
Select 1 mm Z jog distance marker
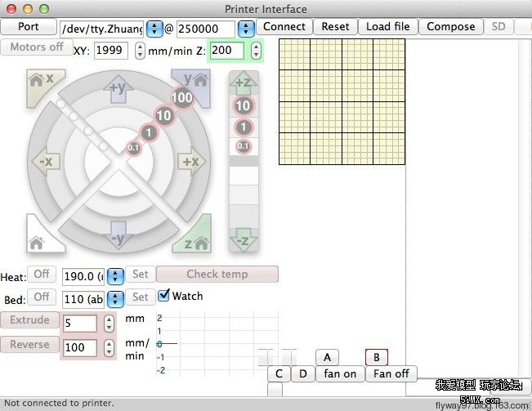[x=244, y=127]
